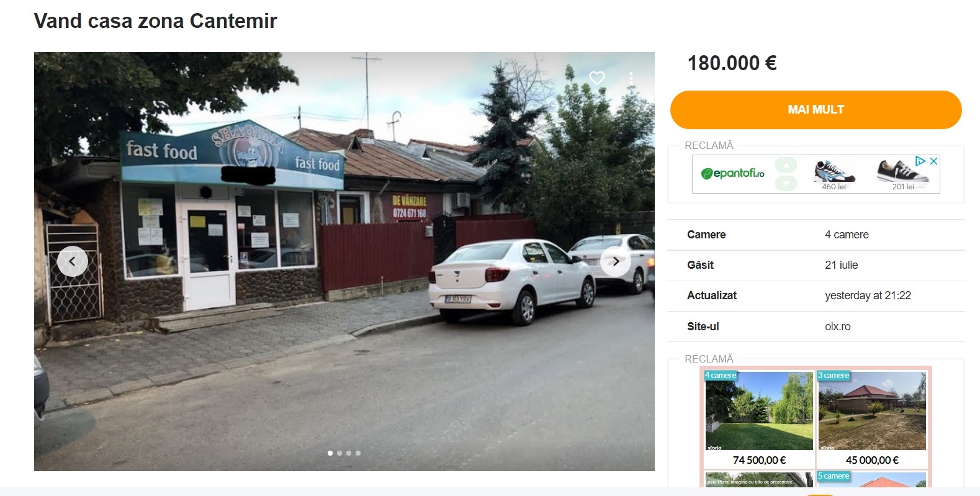The image size is (980, 496).
Task: Jump to the third photo dot
Action: 349,453
